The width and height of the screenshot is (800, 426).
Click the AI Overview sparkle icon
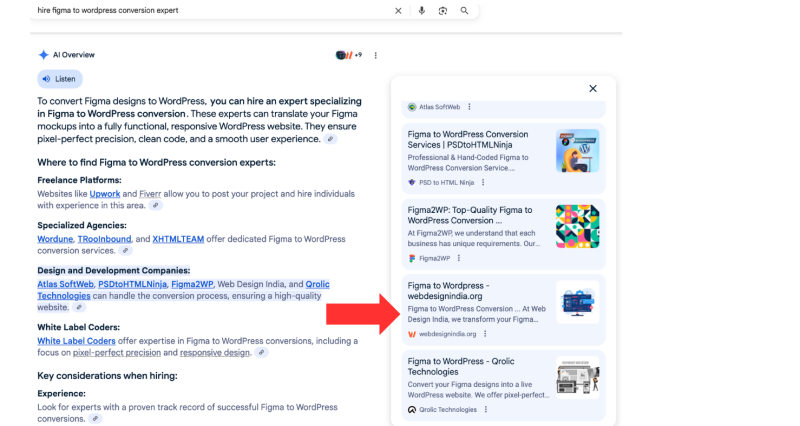[43, 55]
